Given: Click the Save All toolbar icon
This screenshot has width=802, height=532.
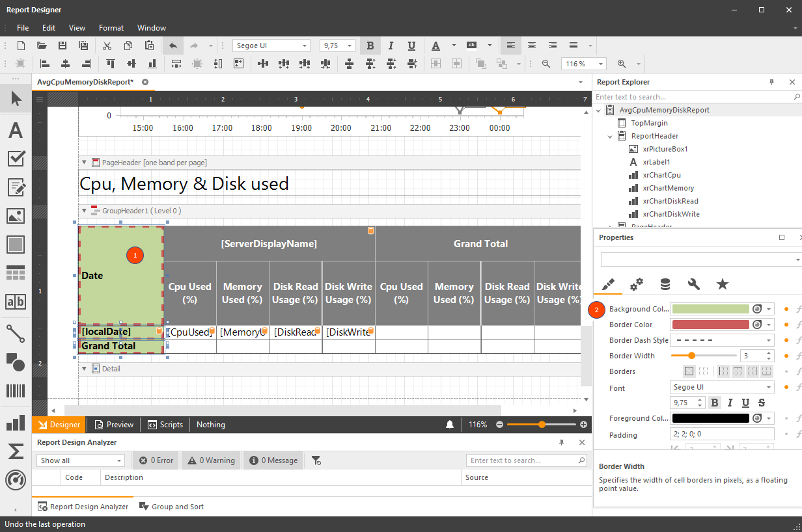Looking at the screenshot, I should click(83, 46).
